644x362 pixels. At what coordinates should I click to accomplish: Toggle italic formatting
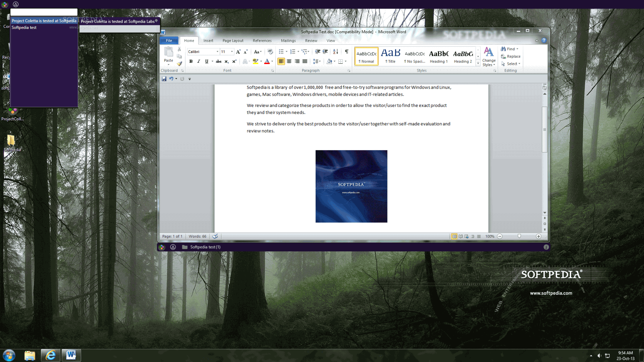coord(199,61)
